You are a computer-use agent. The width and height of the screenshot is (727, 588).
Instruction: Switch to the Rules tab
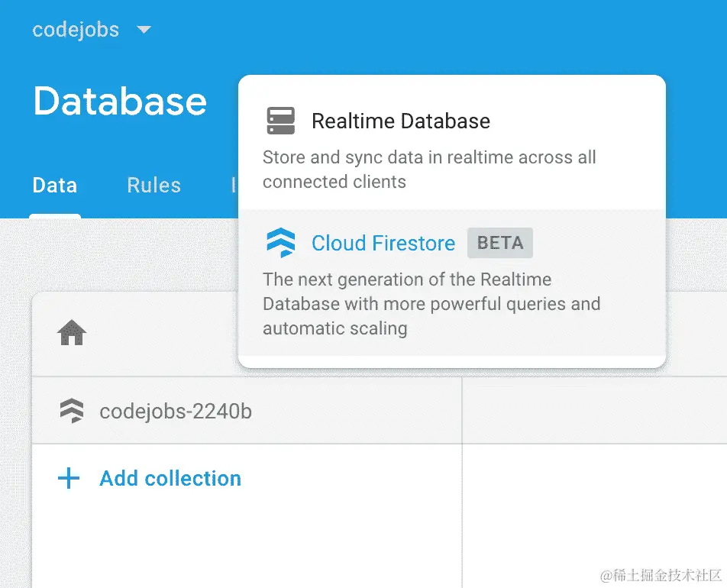pyautogui.click(x=154, y=186)
